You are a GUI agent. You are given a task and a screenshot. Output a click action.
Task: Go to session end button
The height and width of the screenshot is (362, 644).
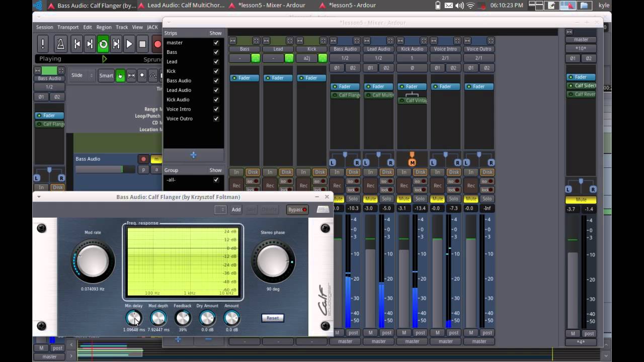[90, 44]
